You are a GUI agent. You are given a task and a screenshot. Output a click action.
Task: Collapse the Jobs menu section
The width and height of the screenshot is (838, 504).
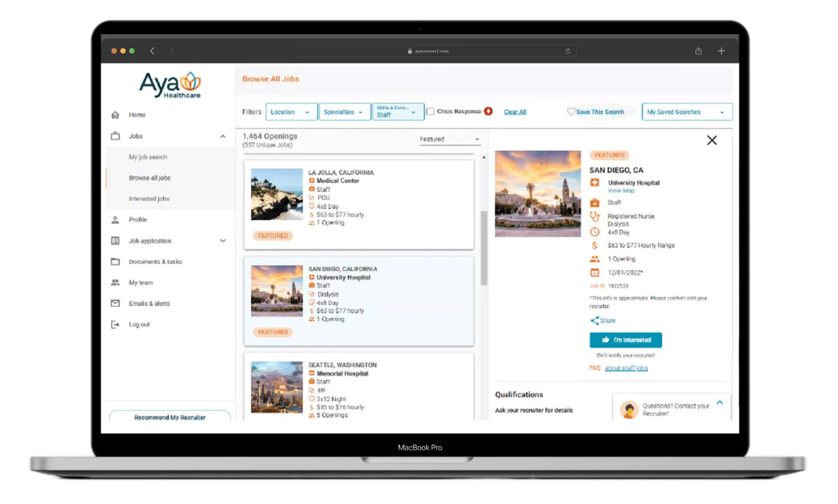(223, 136)
